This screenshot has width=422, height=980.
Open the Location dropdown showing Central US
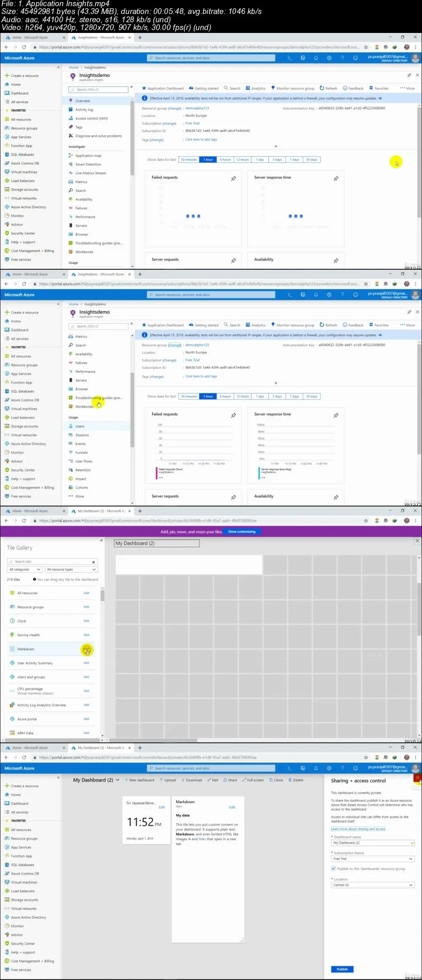[x=373, y=885]
